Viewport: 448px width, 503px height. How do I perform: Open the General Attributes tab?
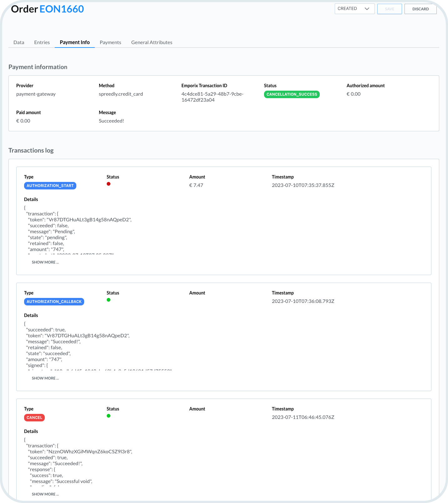click(x=151, y=43)
